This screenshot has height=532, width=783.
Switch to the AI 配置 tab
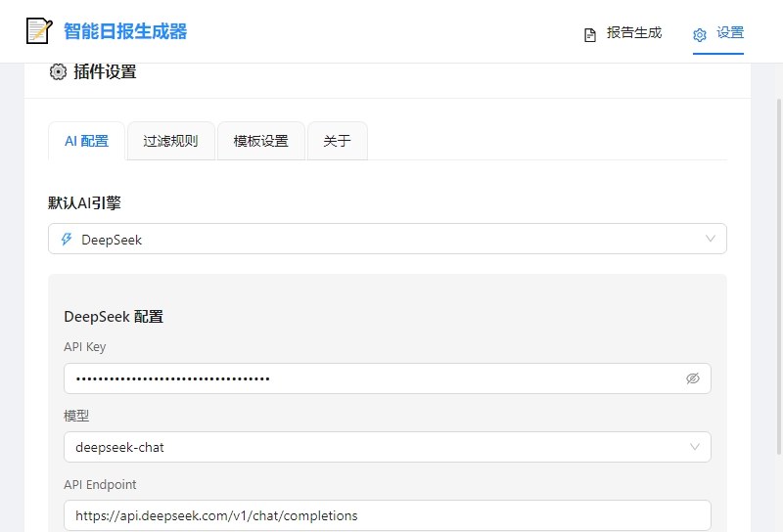coord(86,141)
